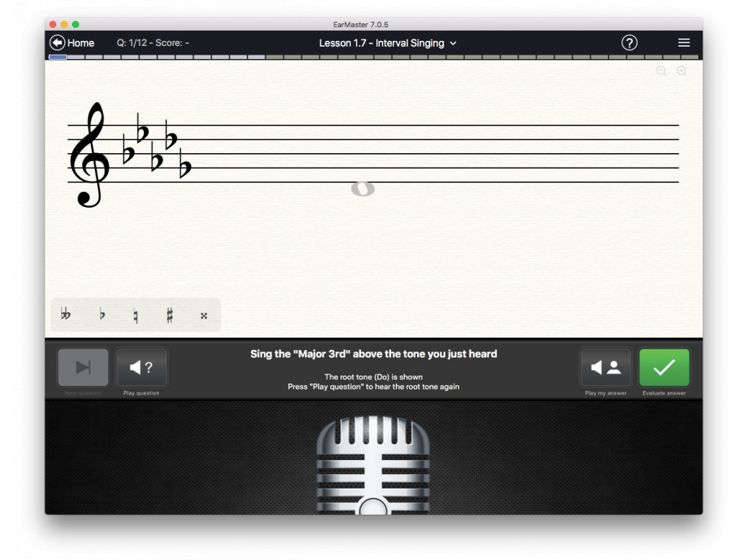This screenshot has width=747, height=560.
Task: Click the New question skip button
Action: pos(83,367)
